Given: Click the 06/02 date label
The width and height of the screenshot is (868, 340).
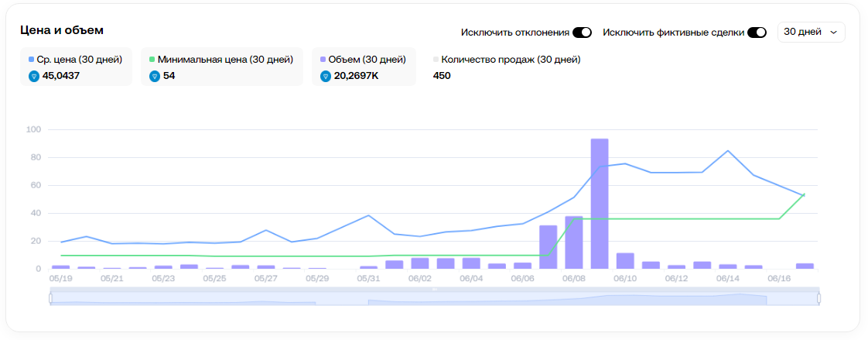Looking at the screenshot, I should point(419,278).
